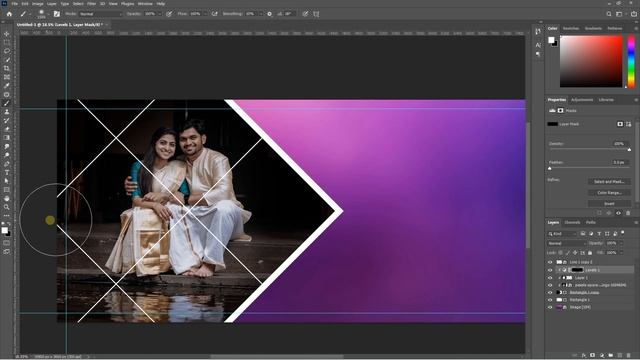640x360 pixels.
Task: Filter layers by adjustment layers icon
Action: point(591,234)
